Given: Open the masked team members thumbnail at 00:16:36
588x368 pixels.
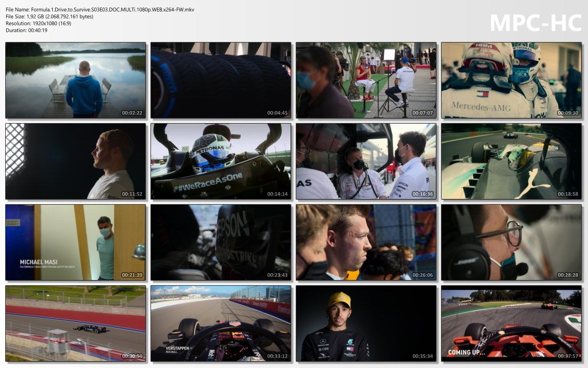Looking at the screenshot, I should coord(366,161).
